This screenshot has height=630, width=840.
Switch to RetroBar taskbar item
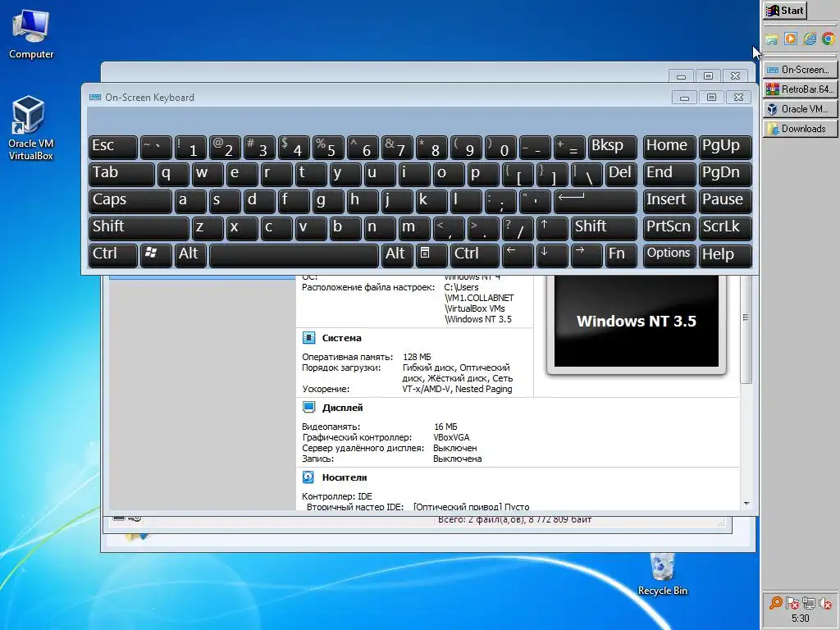coord(800,89)
